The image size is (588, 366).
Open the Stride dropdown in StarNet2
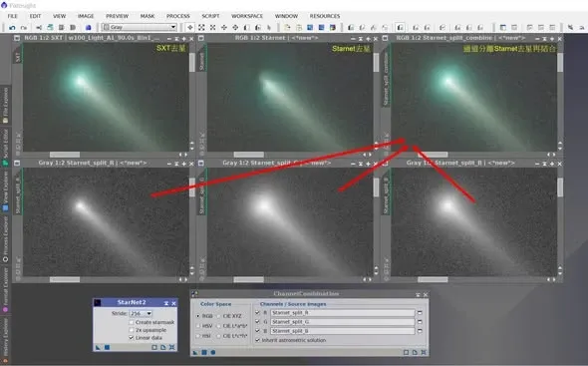pos(141,313)
